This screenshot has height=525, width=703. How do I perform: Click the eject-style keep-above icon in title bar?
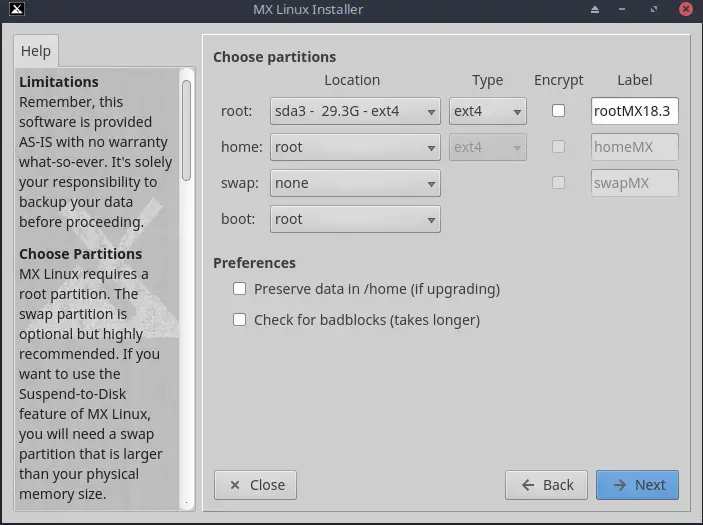(x=595, y=9)
